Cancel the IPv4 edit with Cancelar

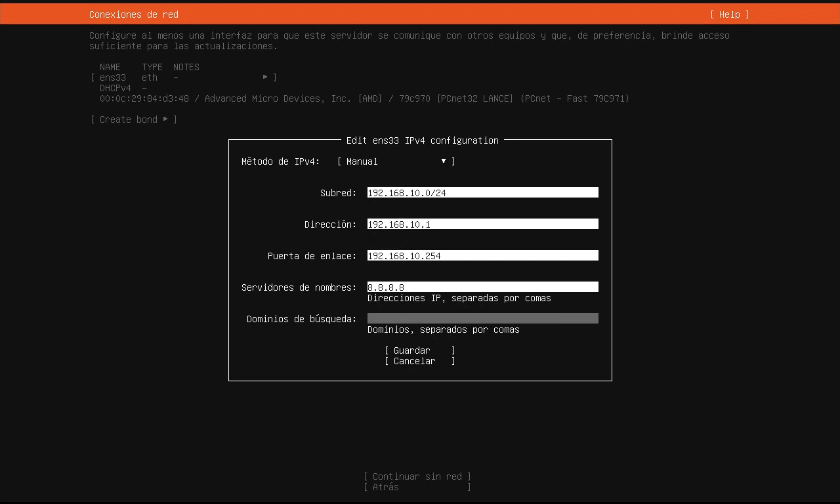pos(419,361)
